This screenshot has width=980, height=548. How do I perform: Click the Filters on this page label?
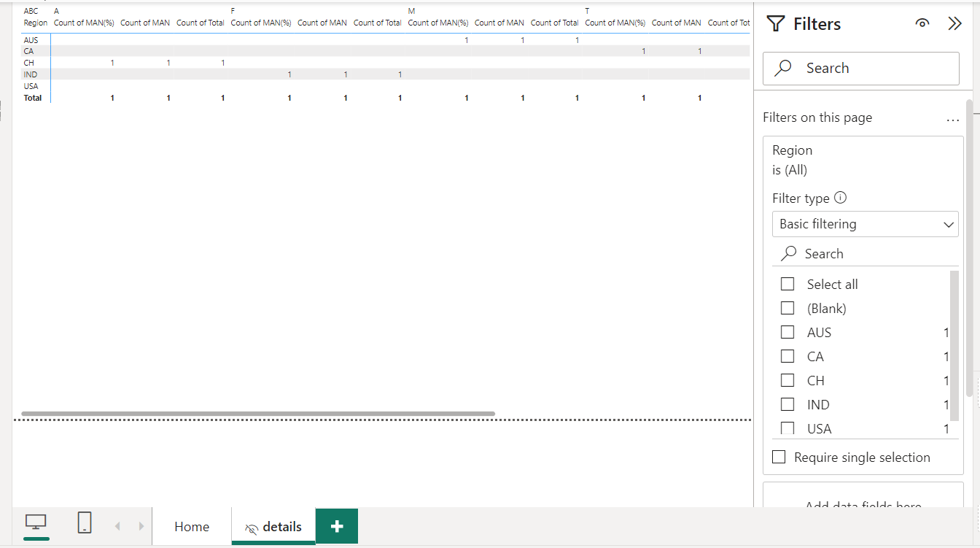(x=817, y=117)
